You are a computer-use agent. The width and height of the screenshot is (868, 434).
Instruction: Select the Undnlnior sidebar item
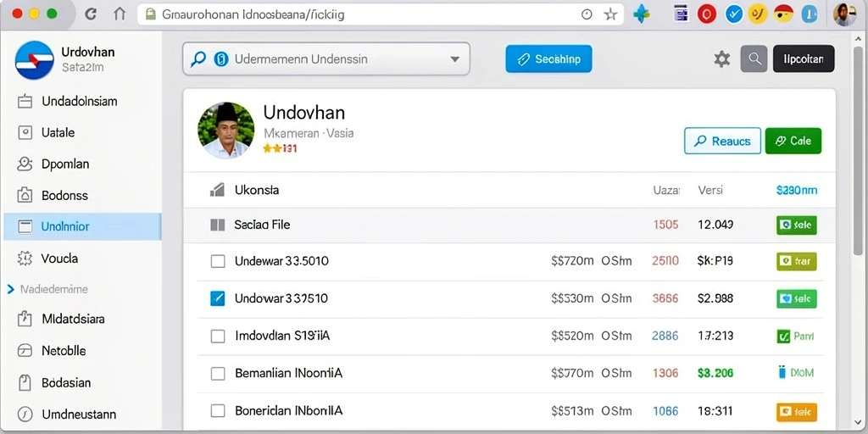tap(82, 226)
